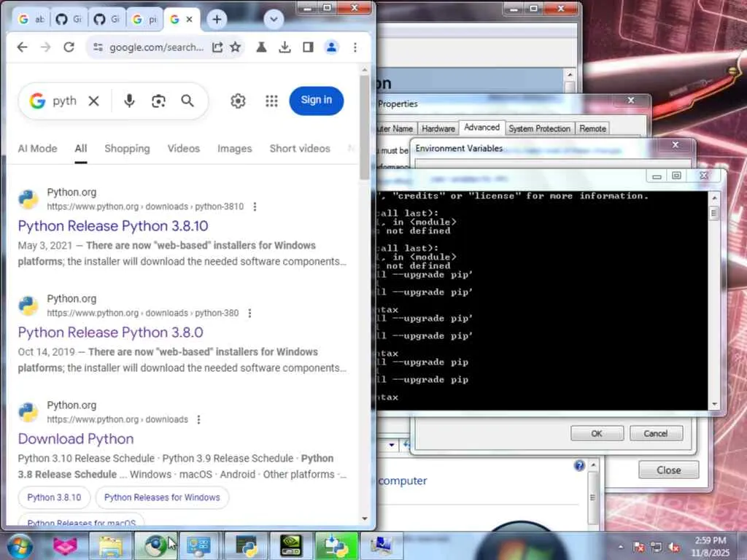Click scroll down arrow of Chrome page

pos(365,518)
